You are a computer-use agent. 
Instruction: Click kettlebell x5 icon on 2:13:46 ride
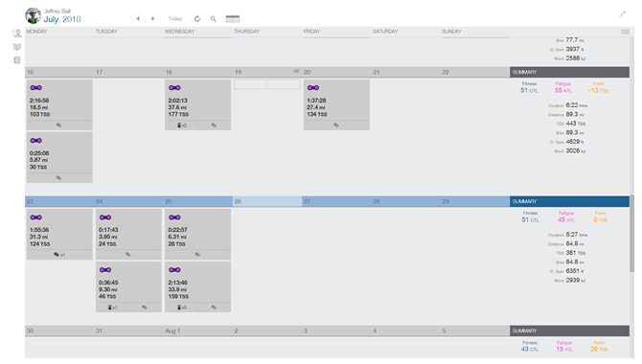pyautogui.click(x=181, y=307)
